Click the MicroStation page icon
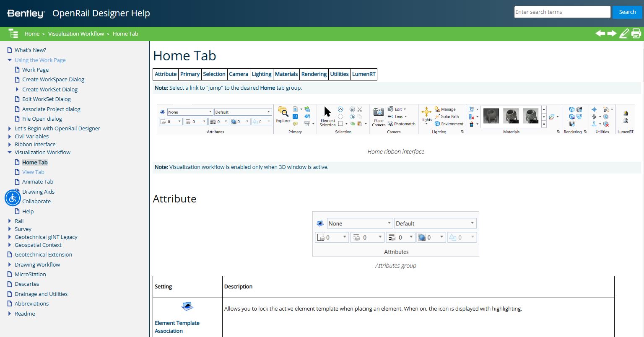Viewport: 644px width, 337px height. pyautogui.click(x=10, y=274)
